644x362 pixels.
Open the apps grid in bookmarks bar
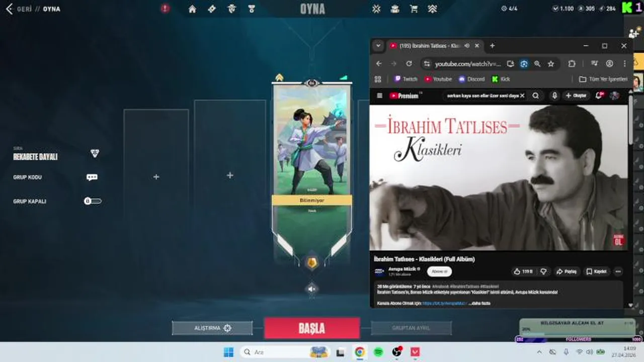click(x=378, y=79)
